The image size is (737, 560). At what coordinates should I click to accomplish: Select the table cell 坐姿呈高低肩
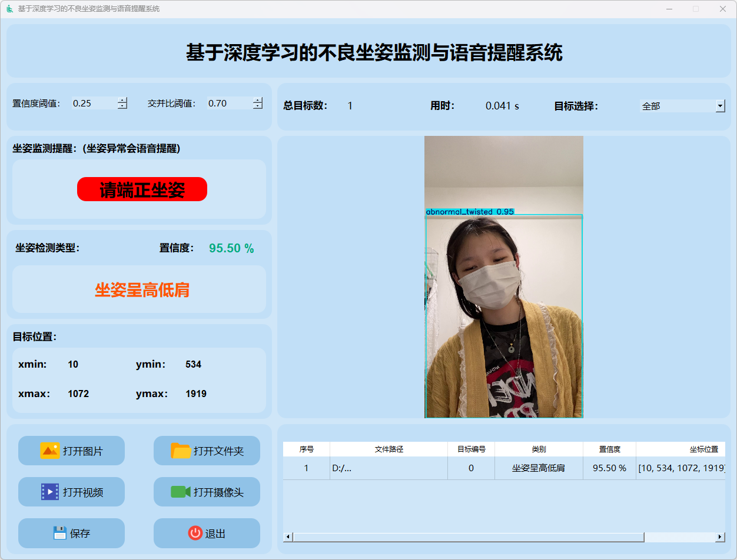click(539, 468)
